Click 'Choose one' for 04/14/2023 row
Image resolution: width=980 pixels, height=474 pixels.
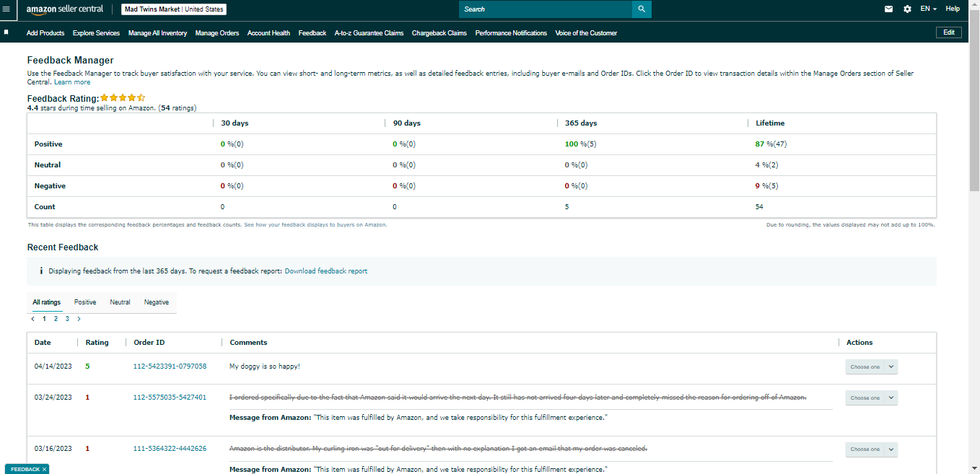(865, 367)
